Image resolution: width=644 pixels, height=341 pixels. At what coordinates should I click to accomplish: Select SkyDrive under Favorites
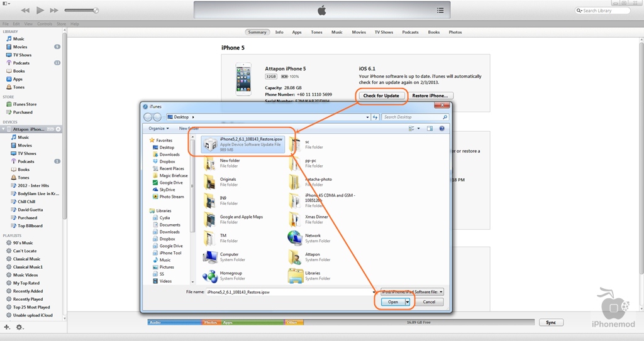(167, 190)
